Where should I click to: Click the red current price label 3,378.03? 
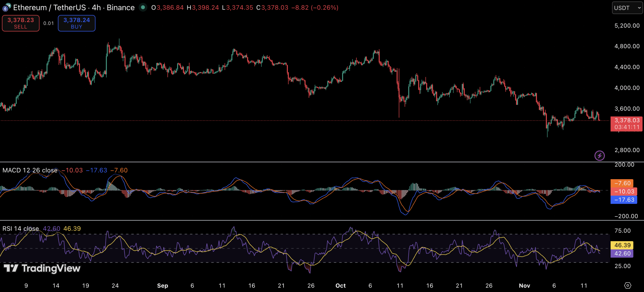coord(627,120)
